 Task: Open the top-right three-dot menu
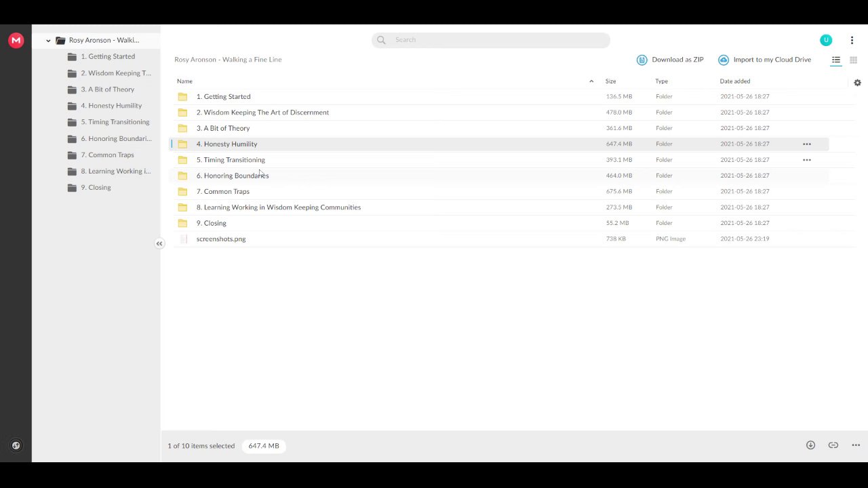[x=852, y=40]
